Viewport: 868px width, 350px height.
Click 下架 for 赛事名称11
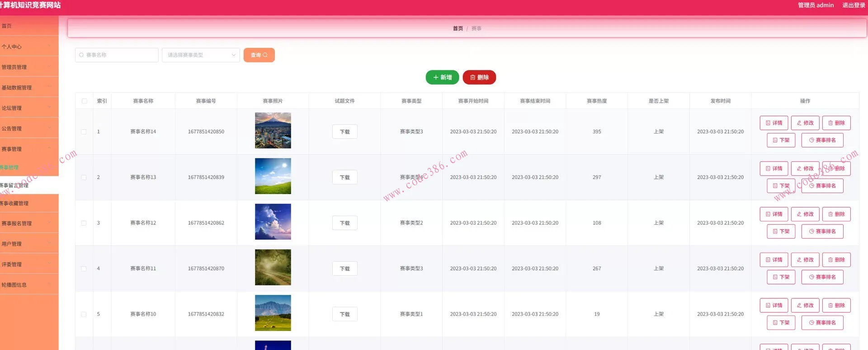[x=781, y=277]
